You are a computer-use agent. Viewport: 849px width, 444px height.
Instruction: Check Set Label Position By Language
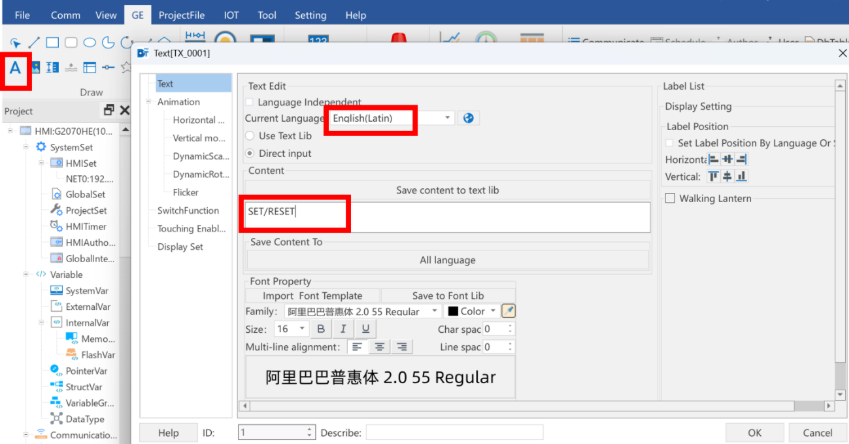coord(669,143)
